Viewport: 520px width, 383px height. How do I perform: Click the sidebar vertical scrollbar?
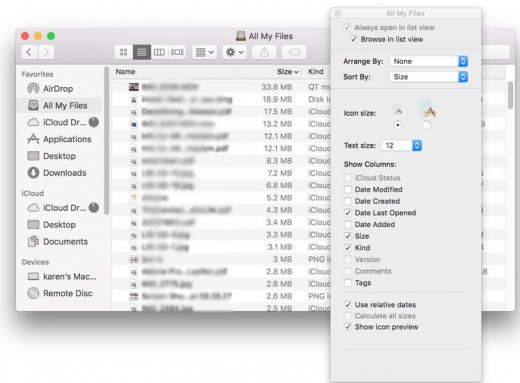coord(106,140)
